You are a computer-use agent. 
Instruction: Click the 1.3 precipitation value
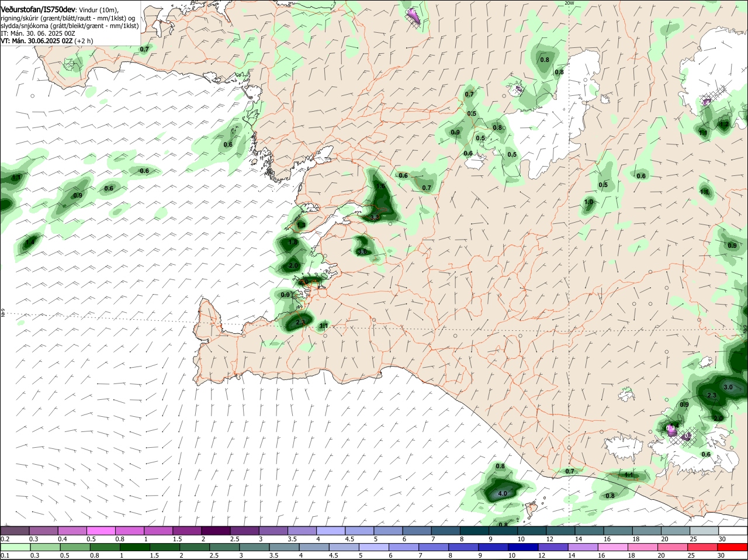(302, 225)
